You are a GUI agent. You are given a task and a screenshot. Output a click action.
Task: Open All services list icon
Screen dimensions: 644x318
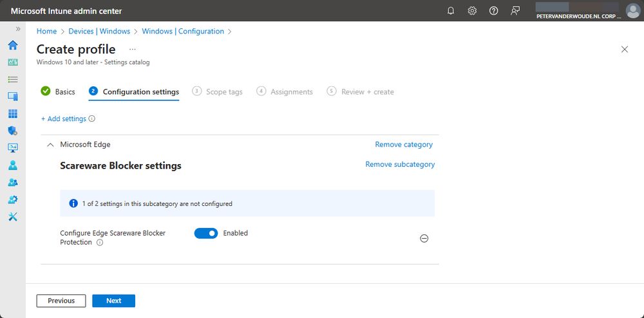[13, 79]
